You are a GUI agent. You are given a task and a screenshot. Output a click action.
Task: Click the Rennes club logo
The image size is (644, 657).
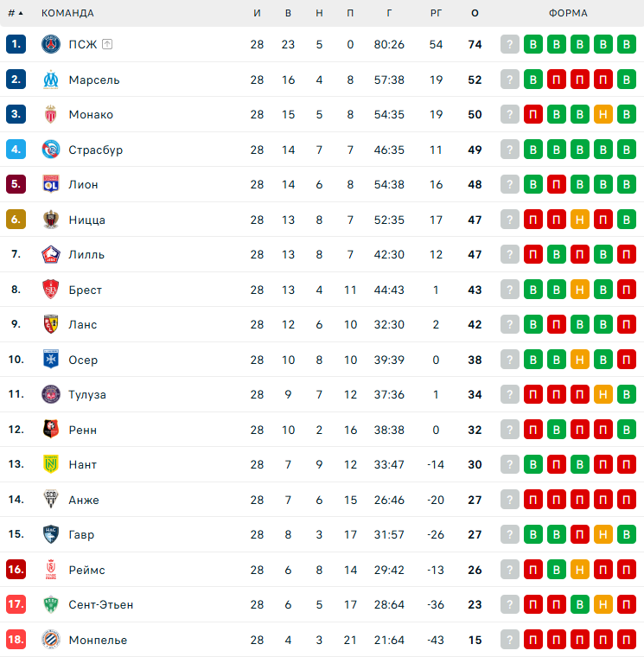pyautogui.click(x=50, y=430)
